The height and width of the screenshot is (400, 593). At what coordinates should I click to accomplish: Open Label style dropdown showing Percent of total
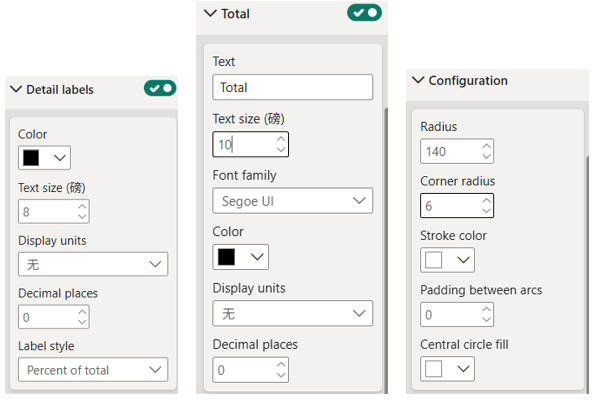(93, 370)
